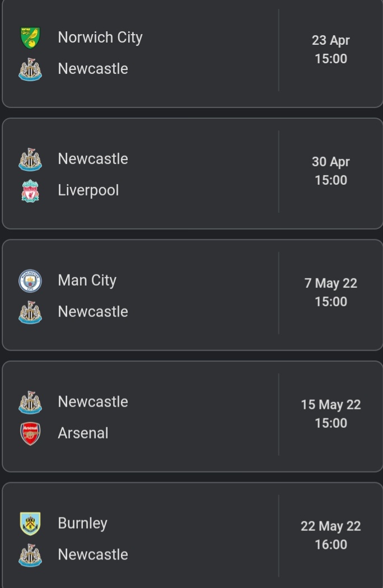Click Newcastle crest in the Burnley fixture
This screenshot has height=588, width=383.
[x=30, y=555]
